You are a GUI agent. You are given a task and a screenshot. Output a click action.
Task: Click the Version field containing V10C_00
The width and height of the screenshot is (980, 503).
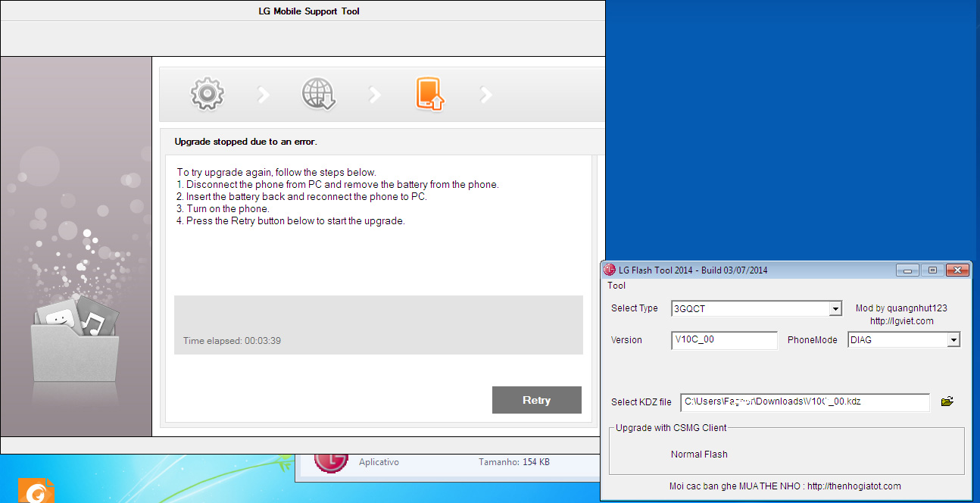coord(724,340)
